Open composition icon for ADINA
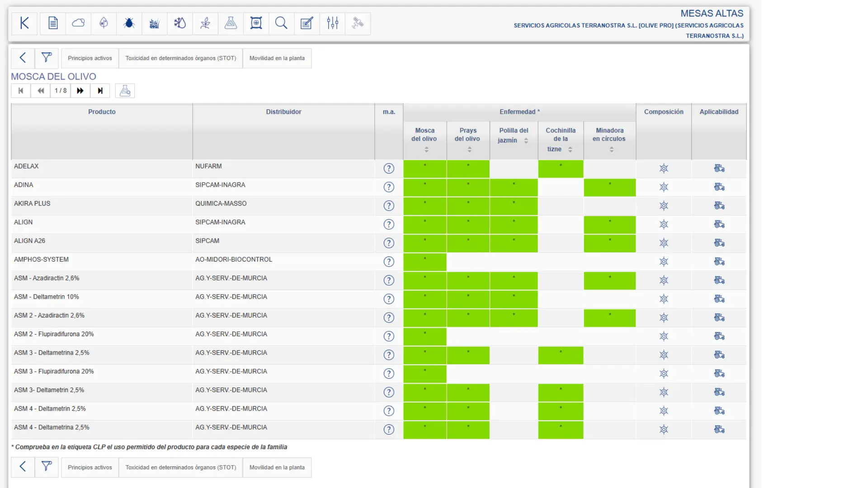Viewport: 868px width, 488px height. [x=664, y=187]
